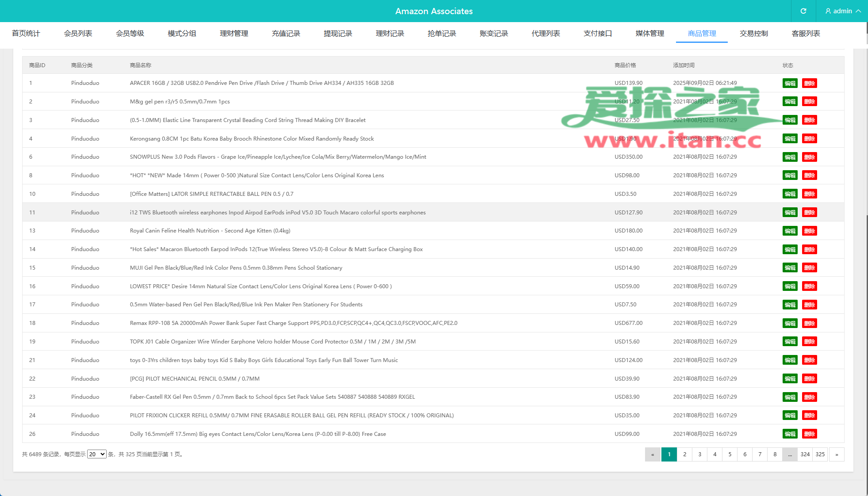Edit the TOPK J01 Cable Organizer
This screenshot has width=868, height=496.
click(x=790, y=342)
